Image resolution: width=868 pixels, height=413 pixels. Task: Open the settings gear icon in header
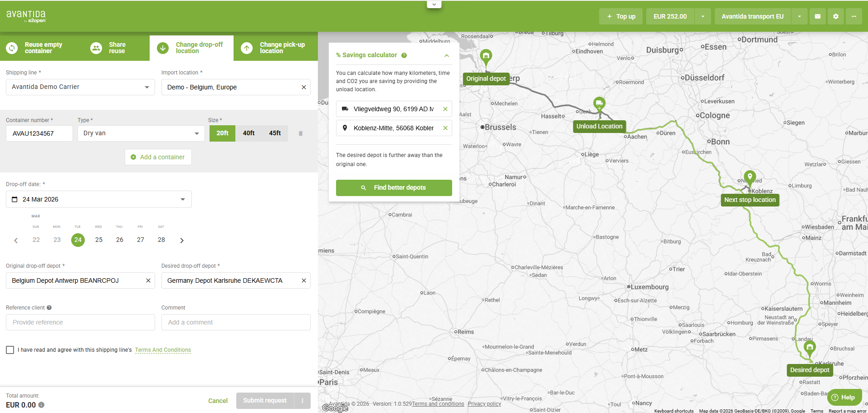pos(835,16)
